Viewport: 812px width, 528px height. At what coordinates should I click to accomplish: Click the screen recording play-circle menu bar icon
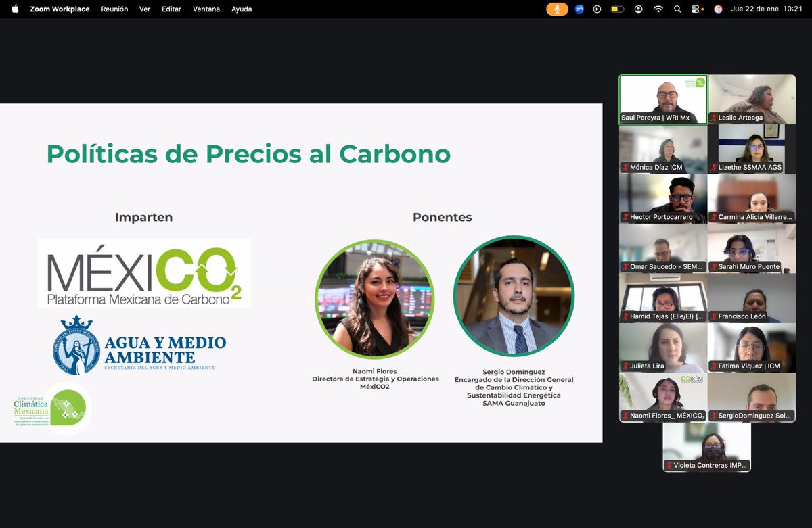pos(597,9)
